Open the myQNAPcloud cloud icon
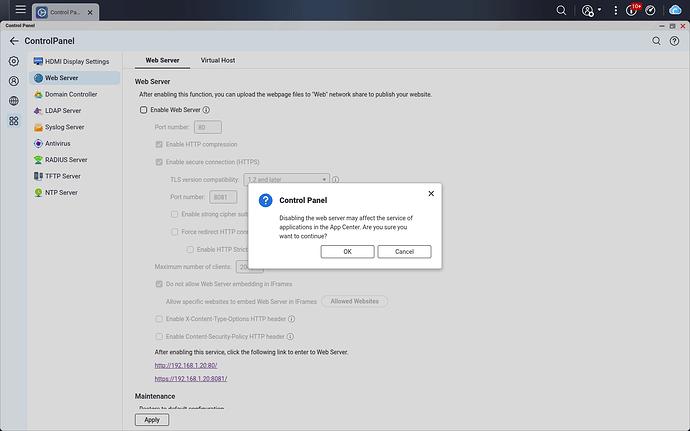This screenshot has width=690, height=431. coord(675,10)
